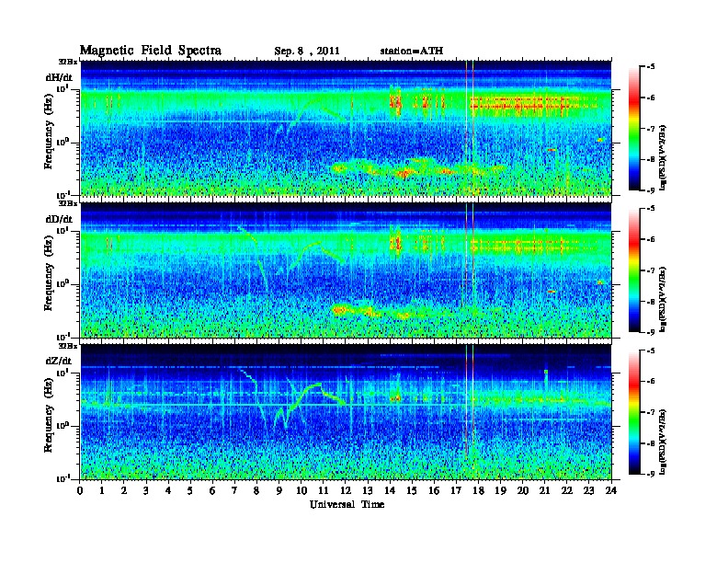Image resolution: width=728 pixels, height=563 pixels.
Task: Click the "8" hour tick label
Action: (x=256, y=491)
